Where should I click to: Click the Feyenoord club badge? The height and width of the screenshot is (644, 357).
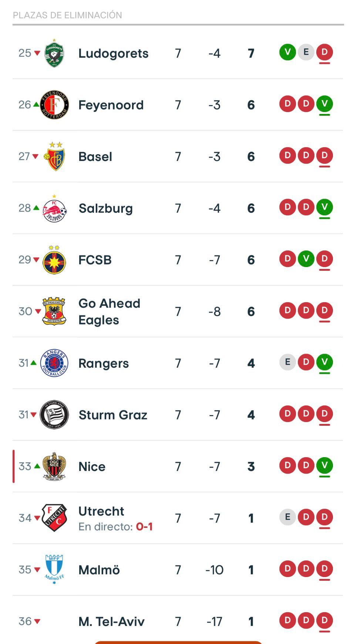55,104
